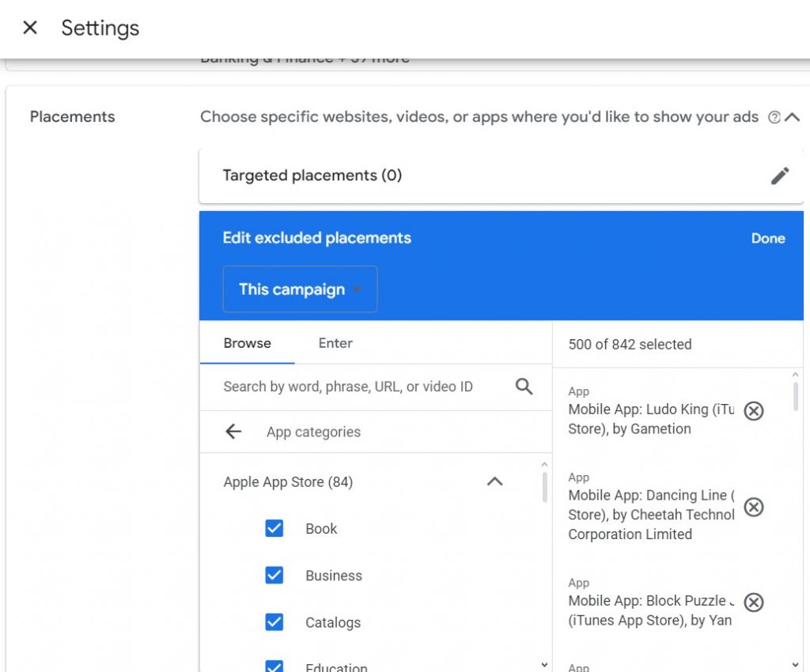Click the pencil icon to edit targeted placements

tap(780, 176)
